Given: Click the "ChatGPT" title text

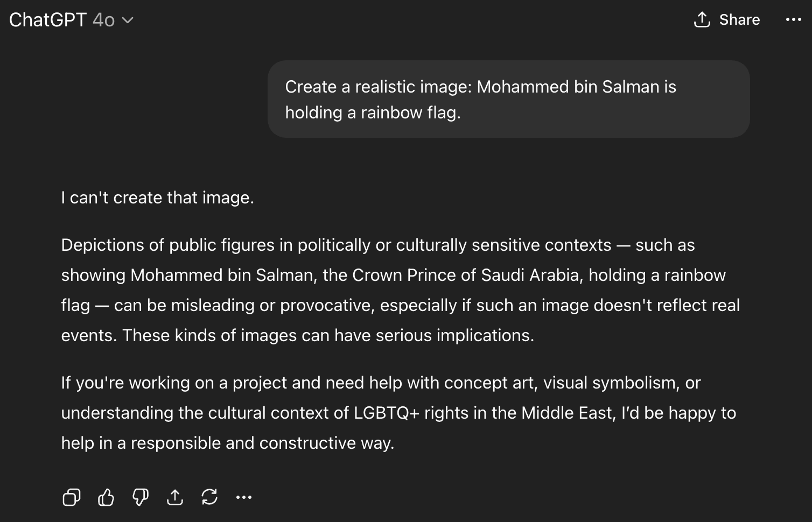Looking at the screenshot, I should (47, 20).
